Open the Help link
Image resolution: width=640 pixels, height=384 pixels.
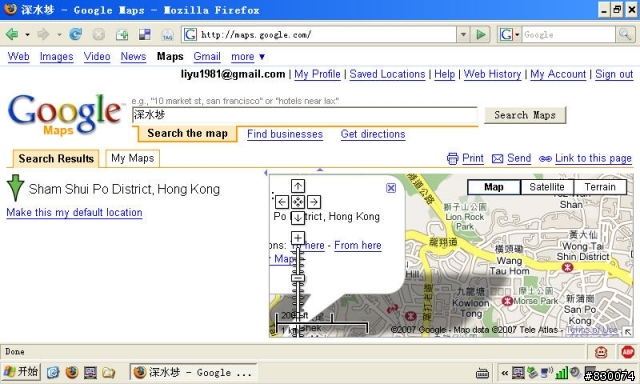pos(444,74)
